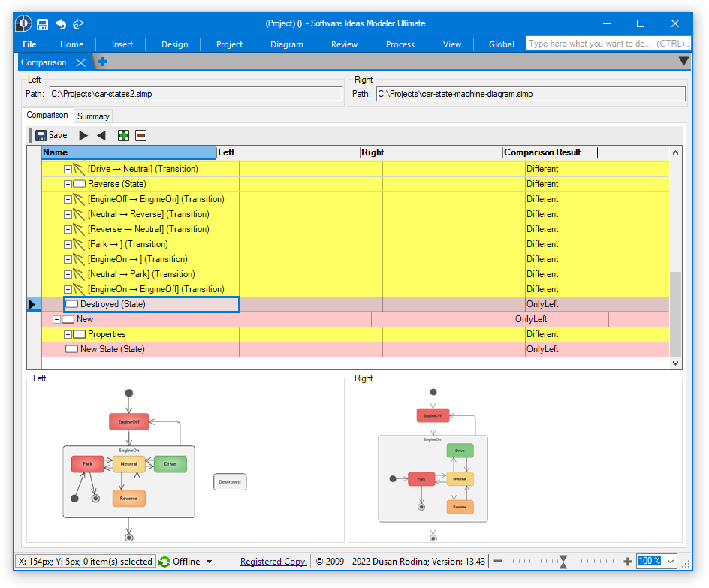Click the state icon beside Reverse (State)
Viewport: 709px width, 588px height.
pyautogui.click(x=79, y=184)
